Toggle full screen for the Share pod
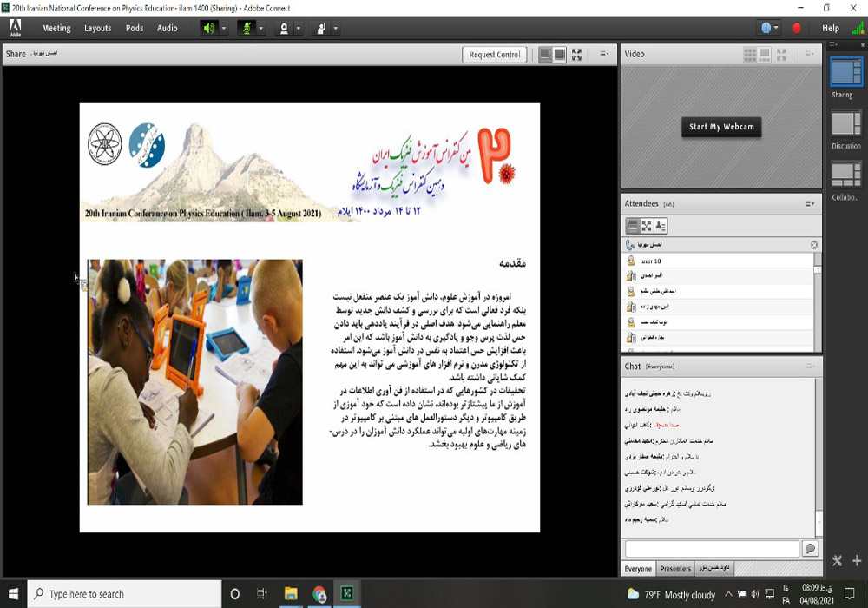 click(577, 54)
